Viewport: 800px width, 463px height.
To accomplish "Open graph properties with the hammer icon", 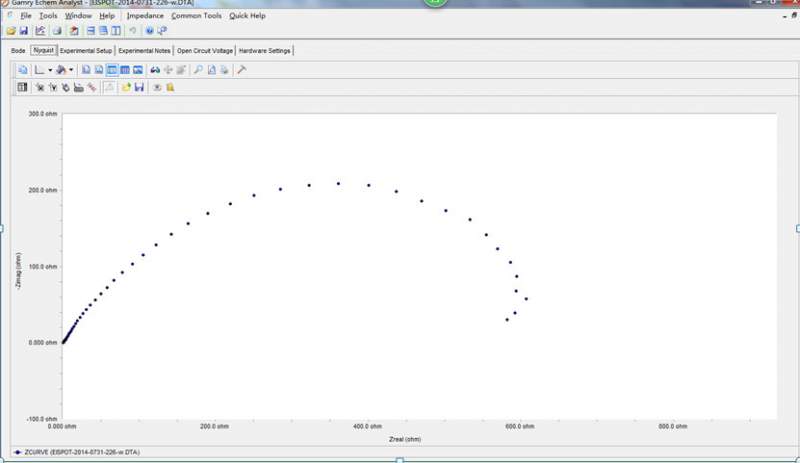I will (x=242, y=70).
